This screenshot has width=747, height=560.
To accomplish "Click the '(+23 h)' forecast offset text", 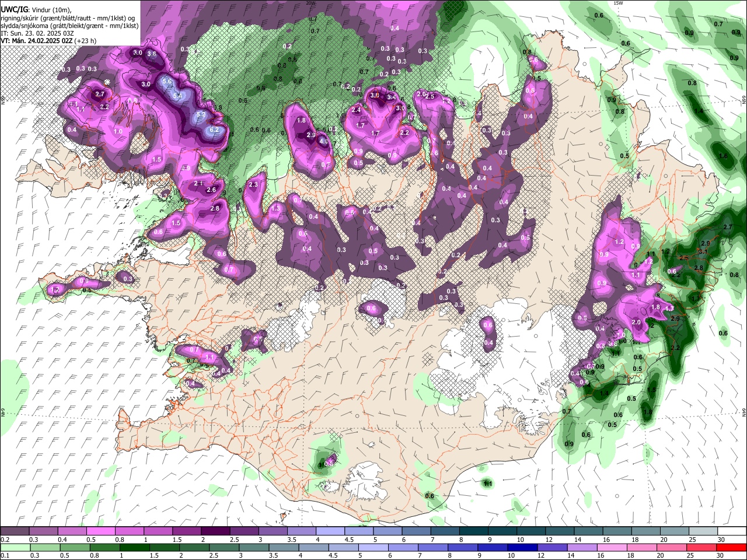I will coord(86,41).
